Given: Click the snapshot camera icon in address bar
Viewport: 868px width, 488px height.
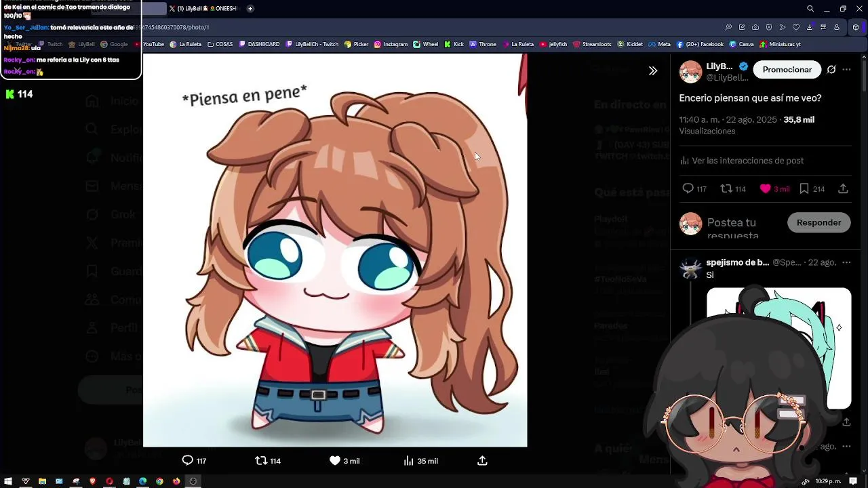Looking at the screenshot, I should point(755,27).
